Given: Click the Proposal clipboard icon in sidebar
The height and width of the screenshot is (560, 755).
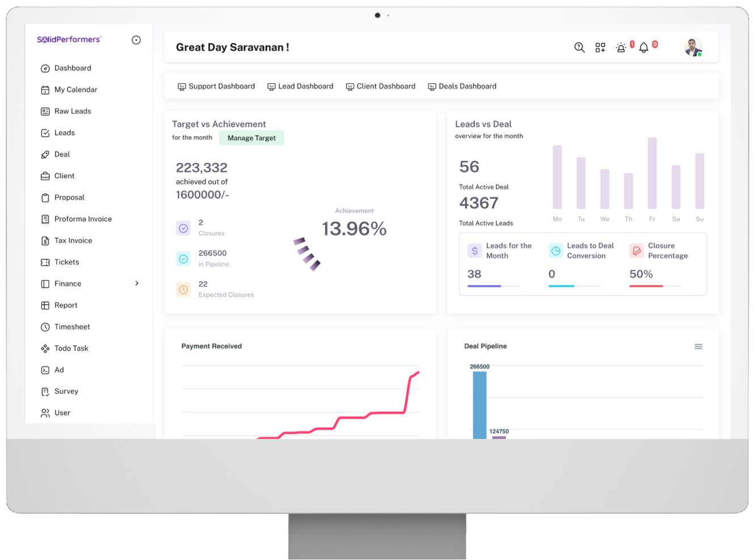Looking at the screenshot, I should click(x=45, y=197).
